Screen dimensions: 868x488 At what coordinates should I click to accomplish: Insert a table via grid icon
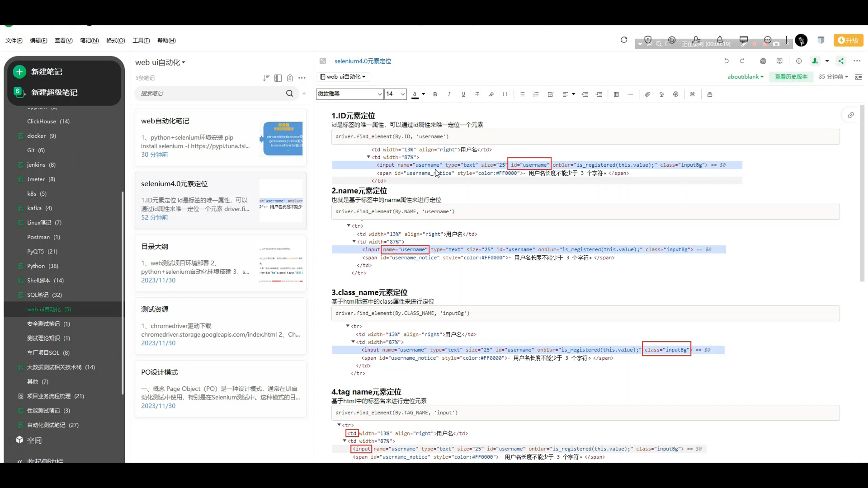point(616,94)
